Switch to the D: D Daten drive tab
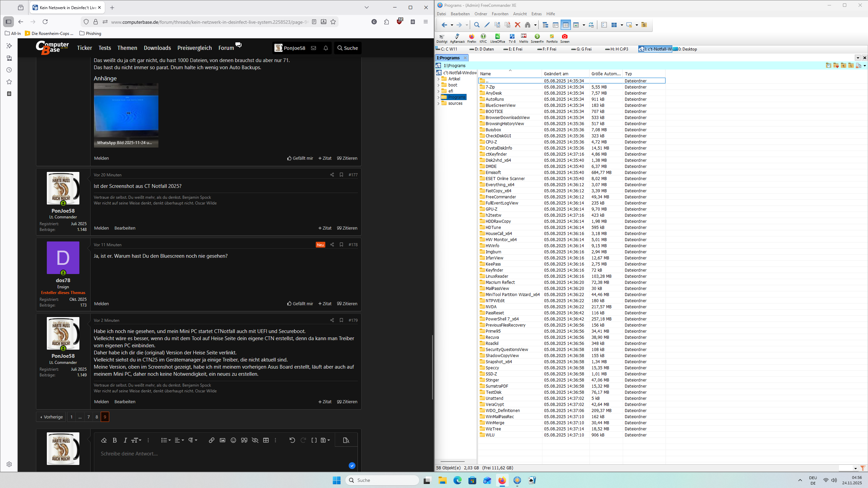 tap(482, 49)
